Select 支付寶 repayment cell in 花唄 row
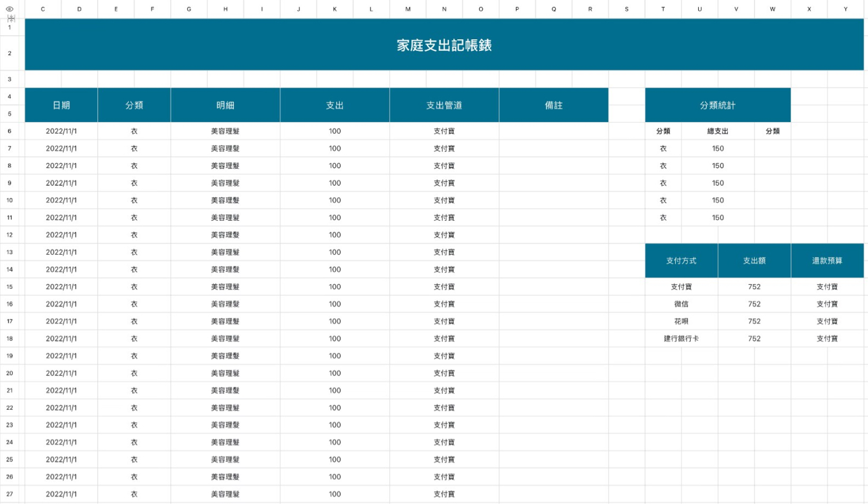Viewport: 868px width, 504px height. (827, 321)
